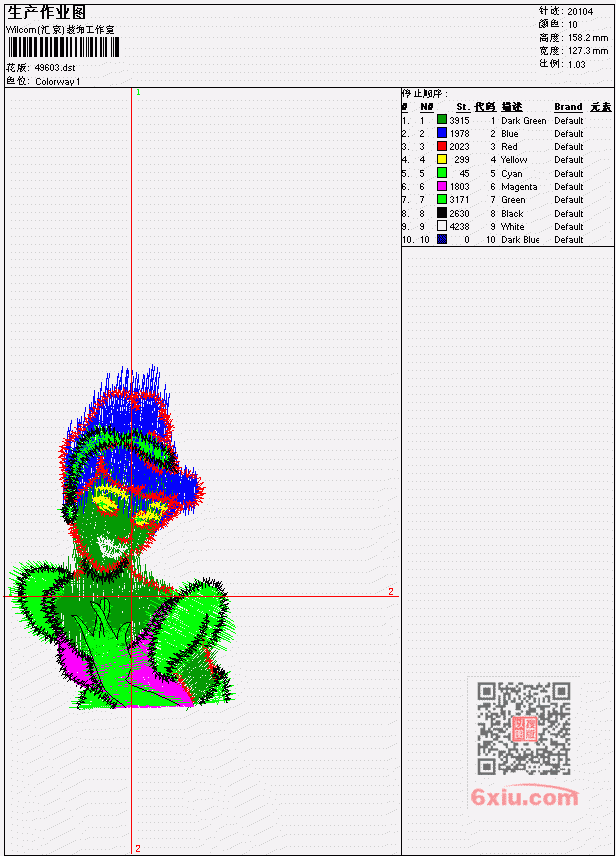The height and width of the screenshot is (856, 616).
Task: Click the embroidered figure design preview
Action: click(123, 538)
